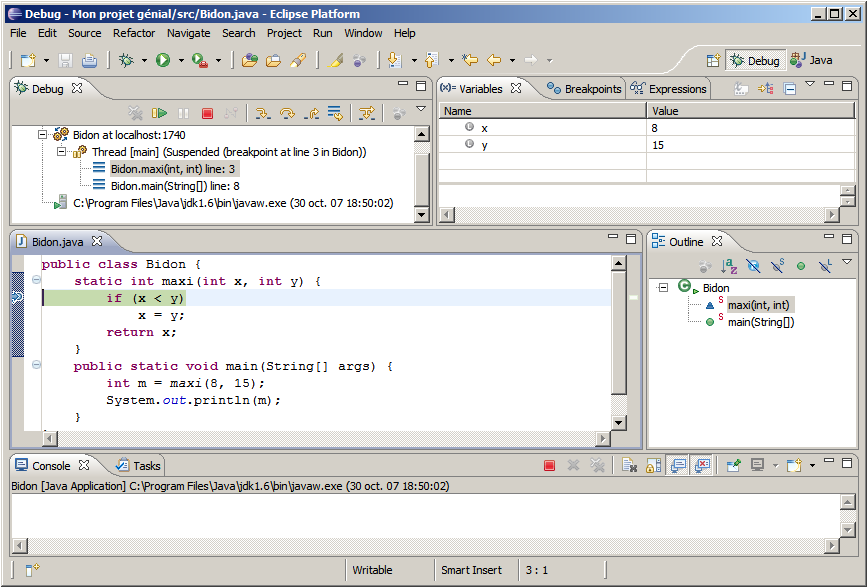Viewport: 868px width, 588px height.
Task: Click the main toolbar Debug bug icon
Action: (x=126, y=60)
